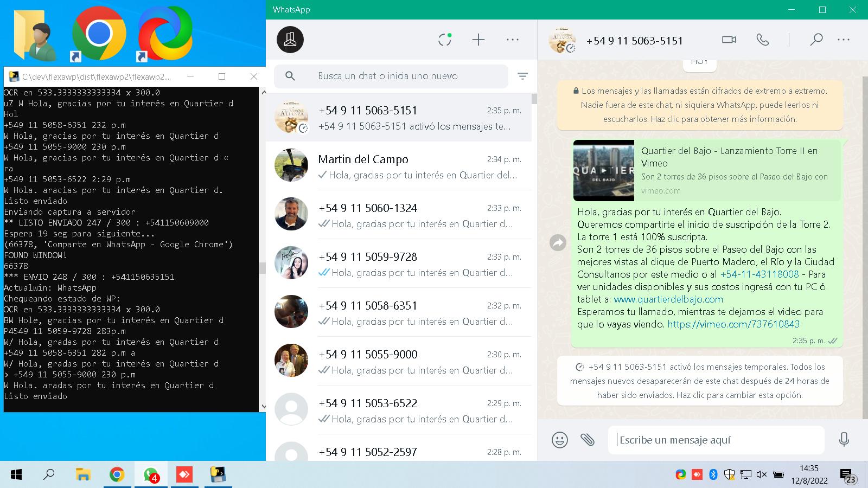The height and width of the screenshot is (488, 868).
Task: Open the user folder desktop icon
Action: pyautogui.click(x=34, y=34)
